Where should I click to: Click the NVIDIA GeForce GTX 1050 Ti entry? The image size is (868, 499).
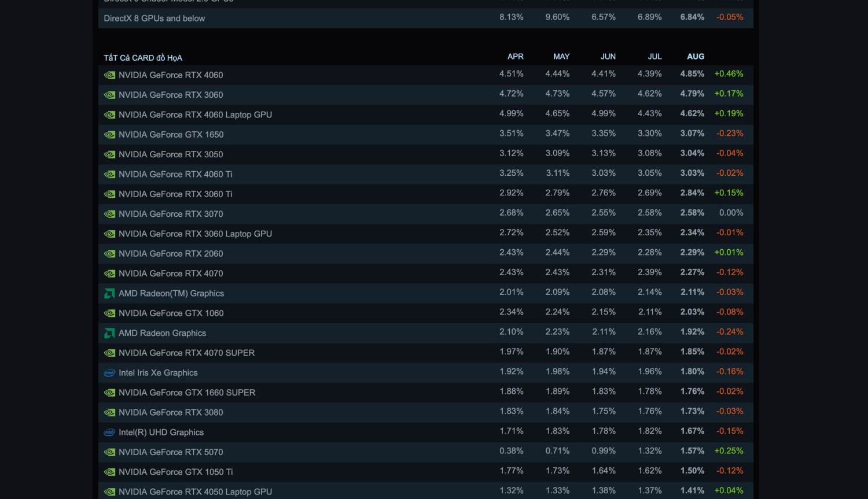point(175,472)
